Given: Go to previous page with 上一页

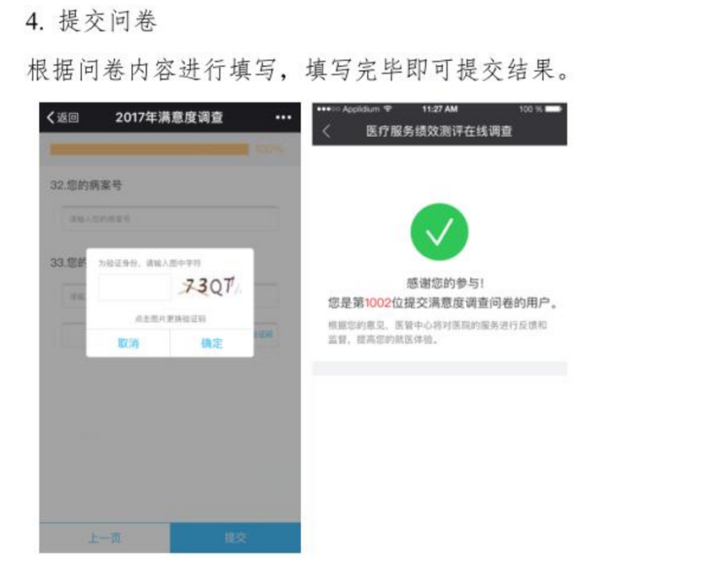Looking at the screenshot, I should pyautogui.click(x=105, y=538).
